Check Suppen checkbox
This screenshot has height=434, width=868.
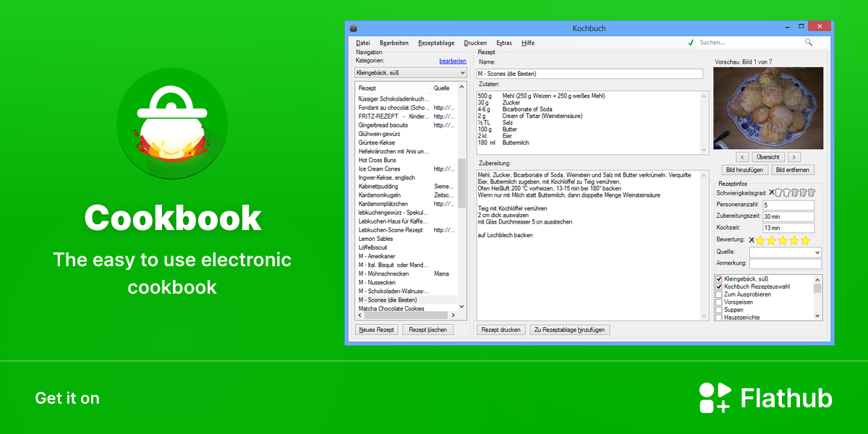[719, 310]
